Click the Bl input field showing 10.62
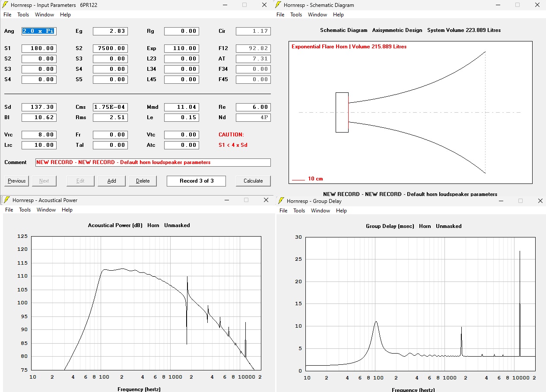Image resolution: width=546 pixels, height=392 pixels. coord(39,117)
